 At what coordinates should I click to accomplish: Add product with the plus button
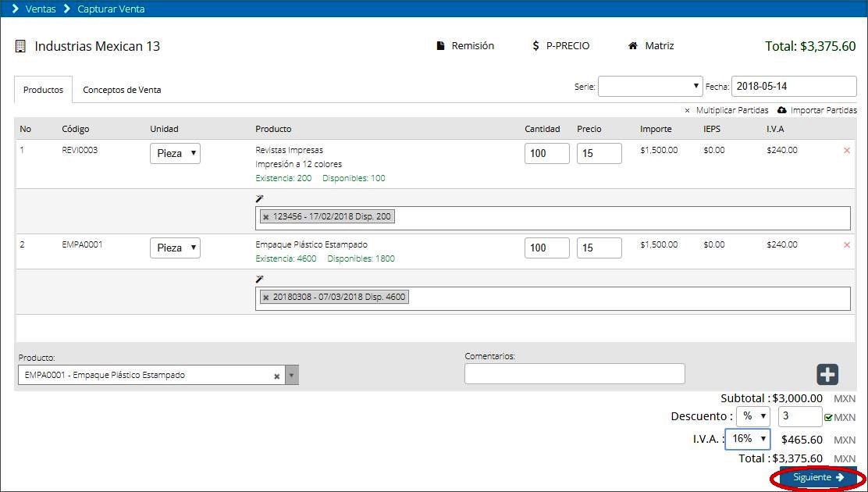(827, 375)
